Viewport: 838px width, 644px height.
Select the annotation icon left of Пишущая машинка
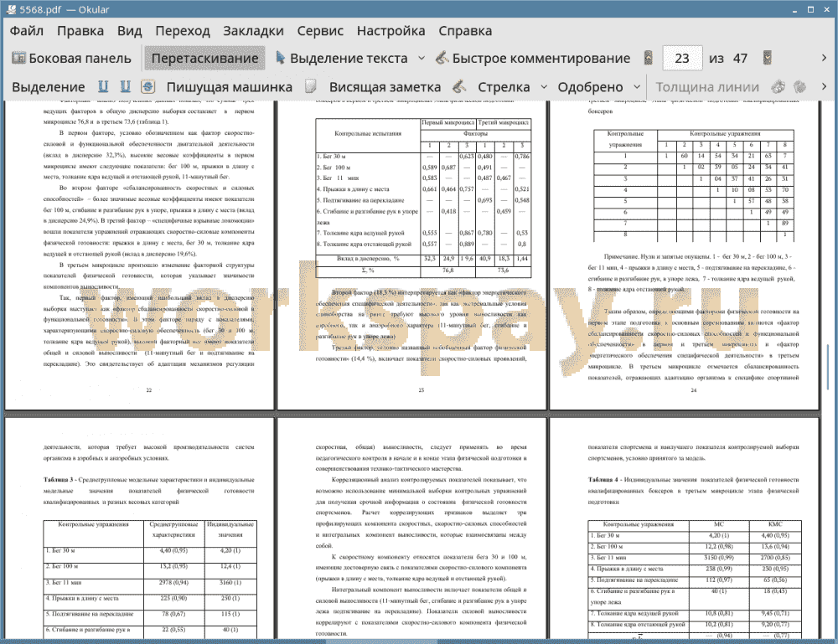148,86
